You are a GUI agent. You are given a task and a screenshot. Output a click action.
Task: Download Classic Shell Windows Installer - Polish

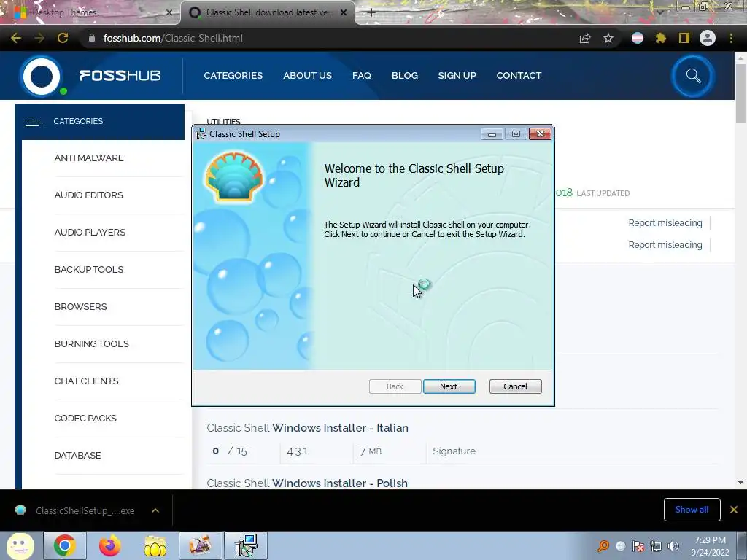pos(307,483)
